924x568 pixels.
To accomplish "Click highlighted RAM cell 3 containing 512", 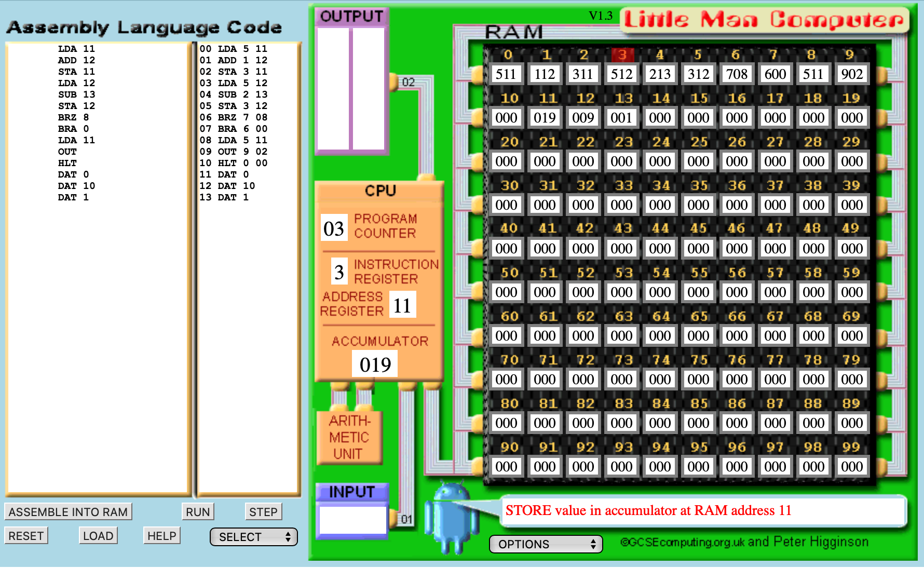I will (621, 74).
